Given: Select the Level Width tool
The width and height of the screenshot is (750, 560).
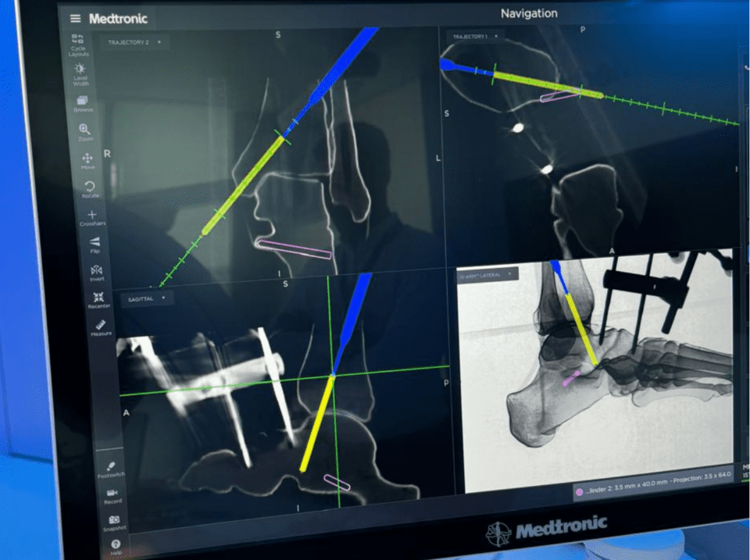Looking at the screenshot, I should pyautogui.click(x=80, y=71).
